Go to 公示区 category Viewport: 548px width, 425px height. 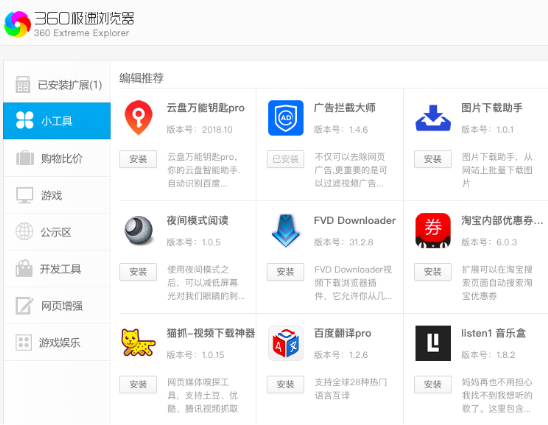pos(57,232)
